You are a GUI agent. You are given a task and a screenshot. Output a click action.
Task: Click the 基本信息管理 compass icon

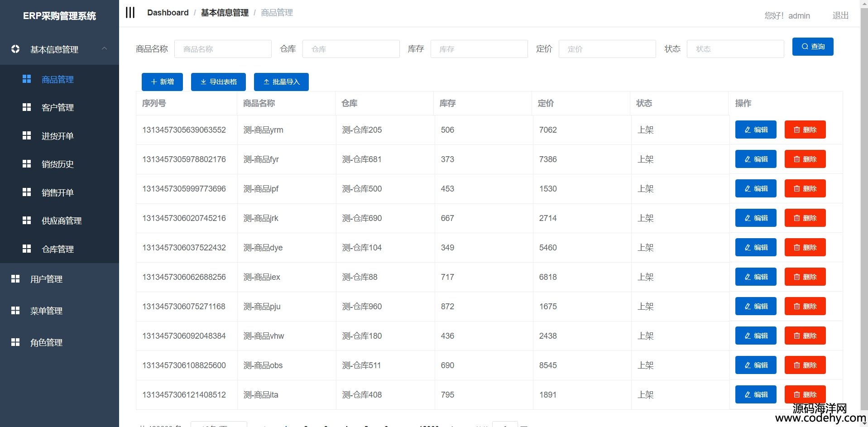tap(15, 49)
